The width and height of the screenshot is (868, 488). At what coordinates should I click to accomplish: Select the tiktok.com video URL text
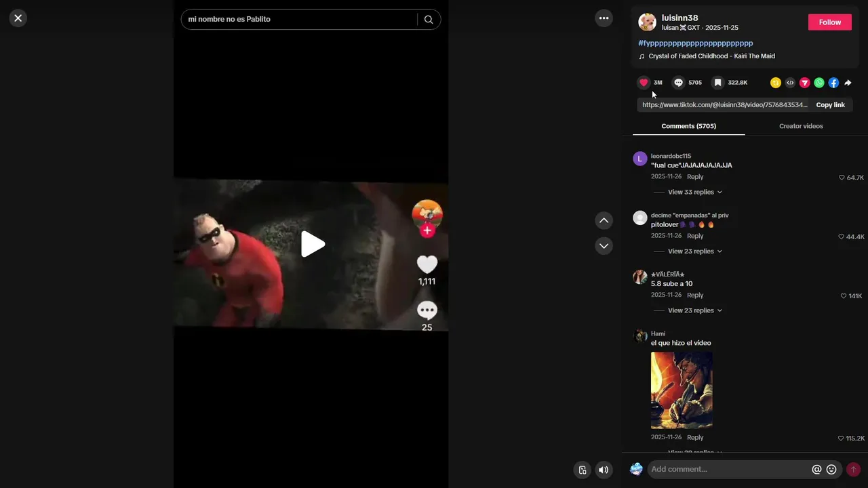(725, 105)
